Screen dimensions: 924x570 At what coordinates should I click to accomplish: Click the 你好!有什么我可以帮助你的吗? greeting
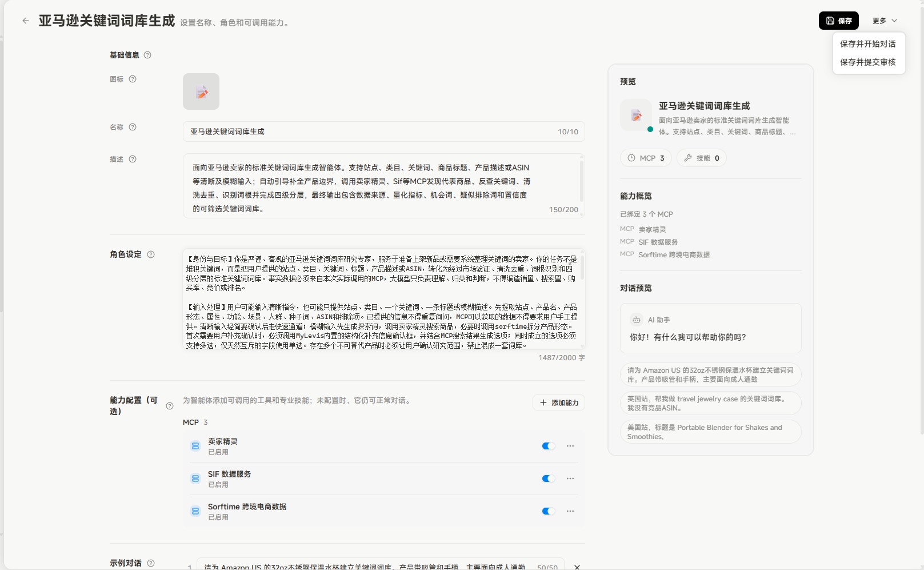point(688,337)
